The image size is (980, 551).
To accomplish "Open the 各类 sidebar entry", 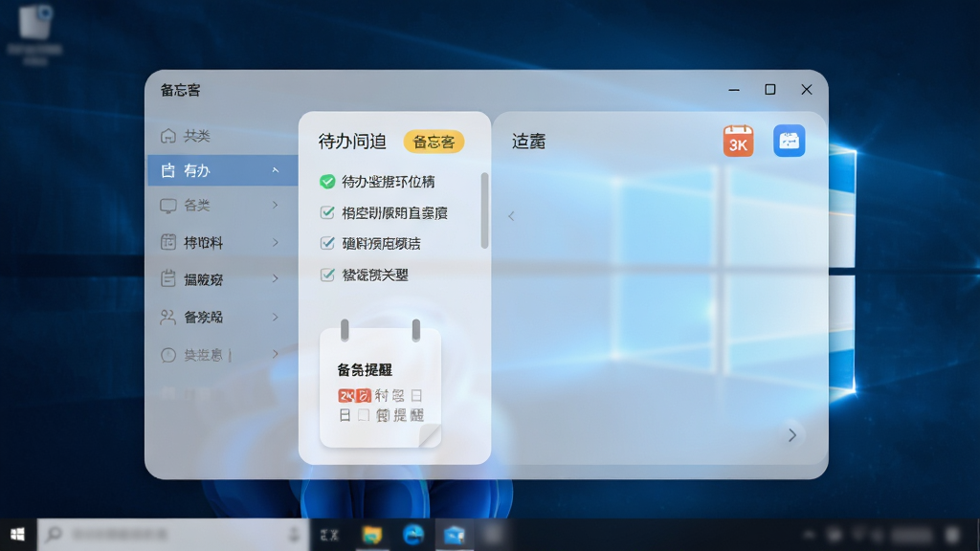I will (222, 206).
